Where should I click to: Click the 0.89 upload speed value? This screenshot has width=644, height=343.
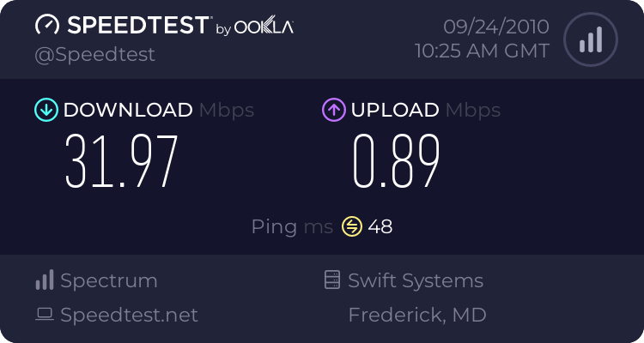point(397,161)
